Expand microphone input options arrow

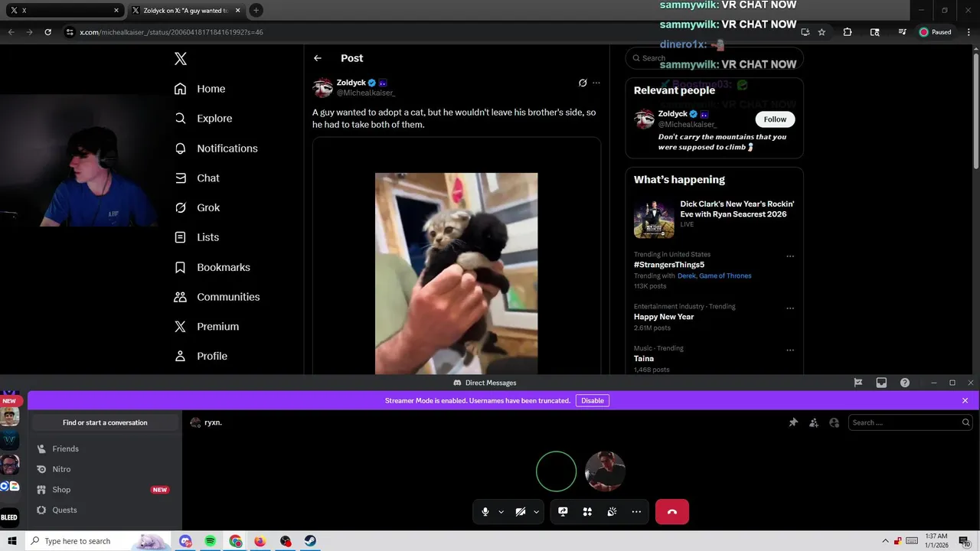pyautogui.click(x=501, y=512)
